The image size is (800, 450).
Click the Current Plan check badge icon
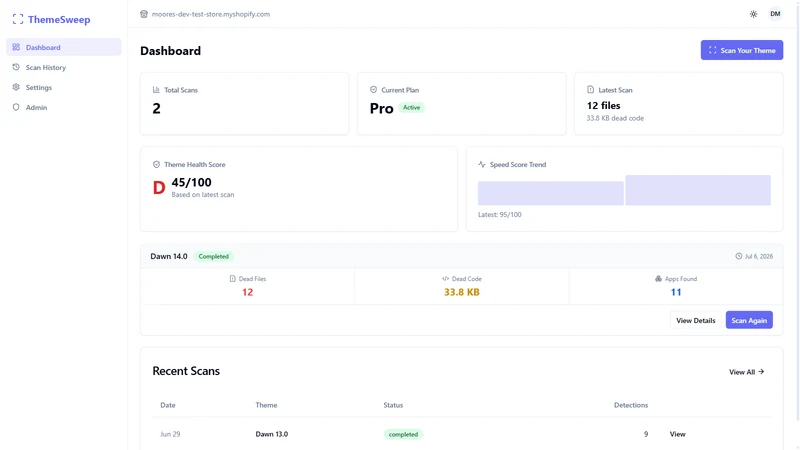point(373,90)
